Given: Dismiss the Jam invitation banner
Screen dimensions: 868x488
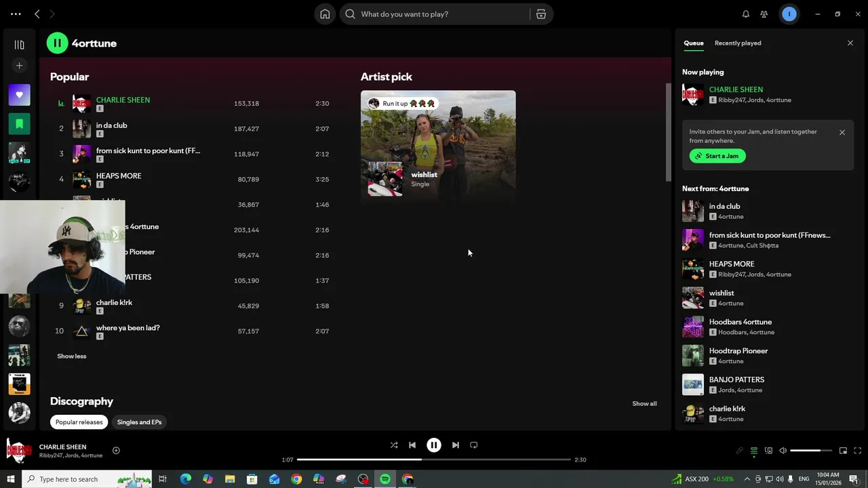Looking at the screenshot, I should 842,133.
